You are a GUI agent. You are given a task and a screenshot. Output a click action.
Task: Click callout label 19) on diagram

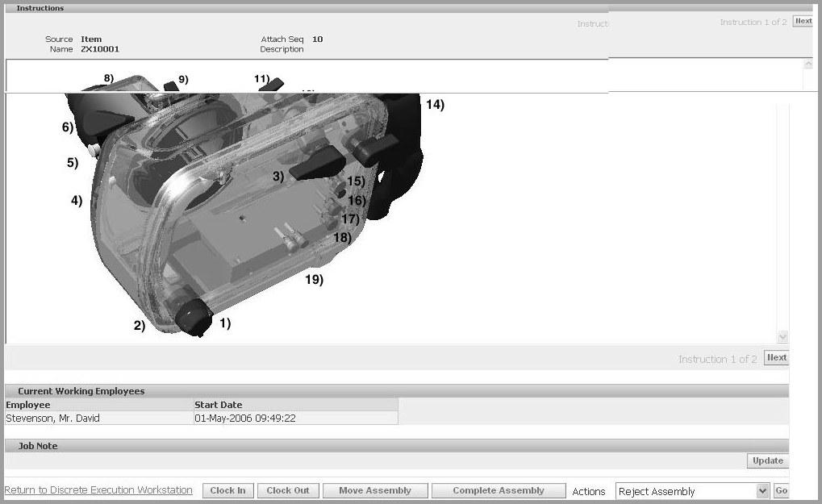coord(314,279)
